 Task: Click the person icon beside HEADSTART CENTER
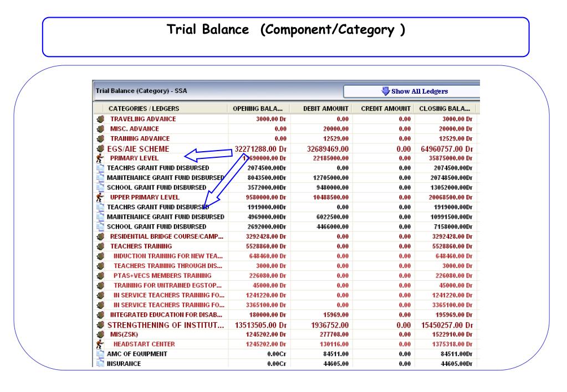[100, 344]
